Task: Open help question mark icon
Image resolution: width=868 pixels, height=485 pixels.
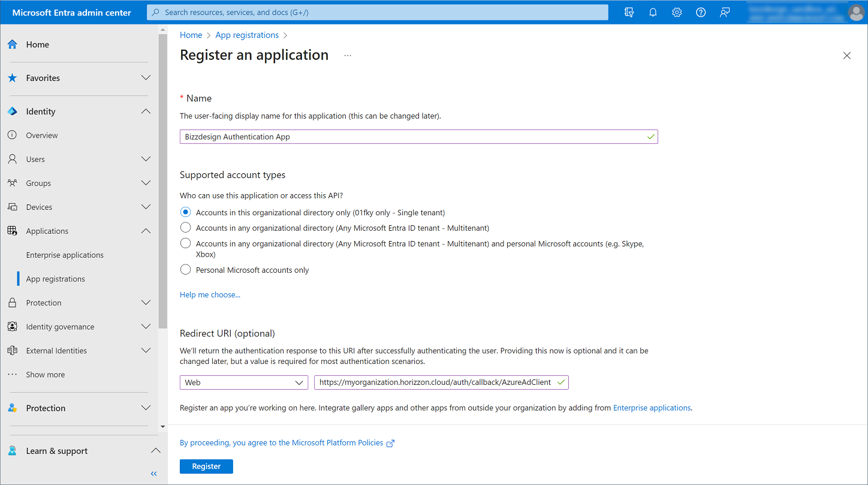Action: tap(701, 12)
